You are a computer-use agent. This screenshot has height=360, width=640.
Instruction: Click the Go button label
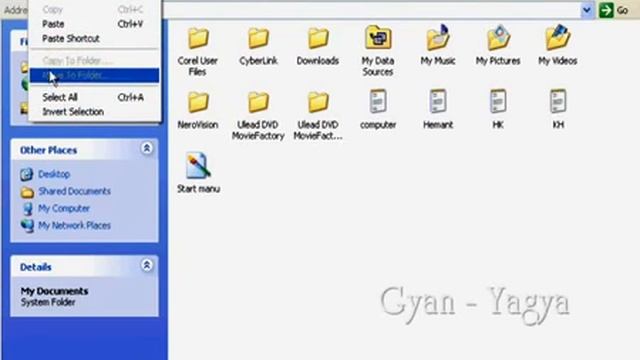622,10
